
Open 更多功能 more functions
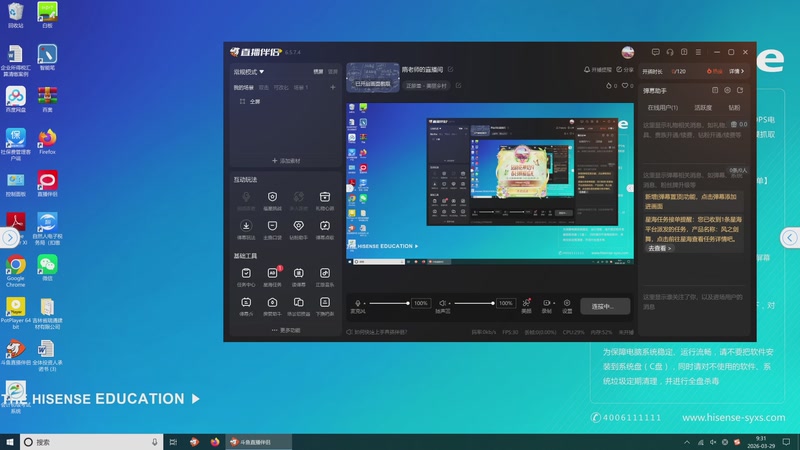286,330
